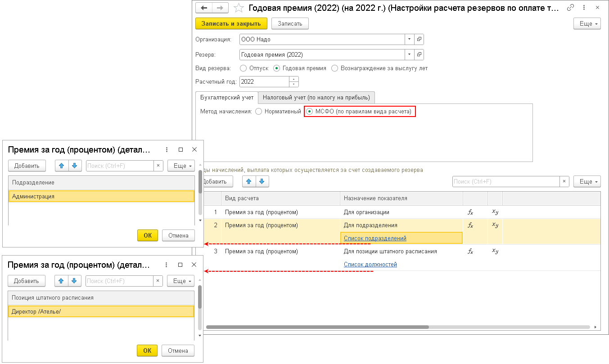This screenshot has height=364, width=609.
Task: Open the formula (fx) for the Для подразделения row
Action: (471, 225)
